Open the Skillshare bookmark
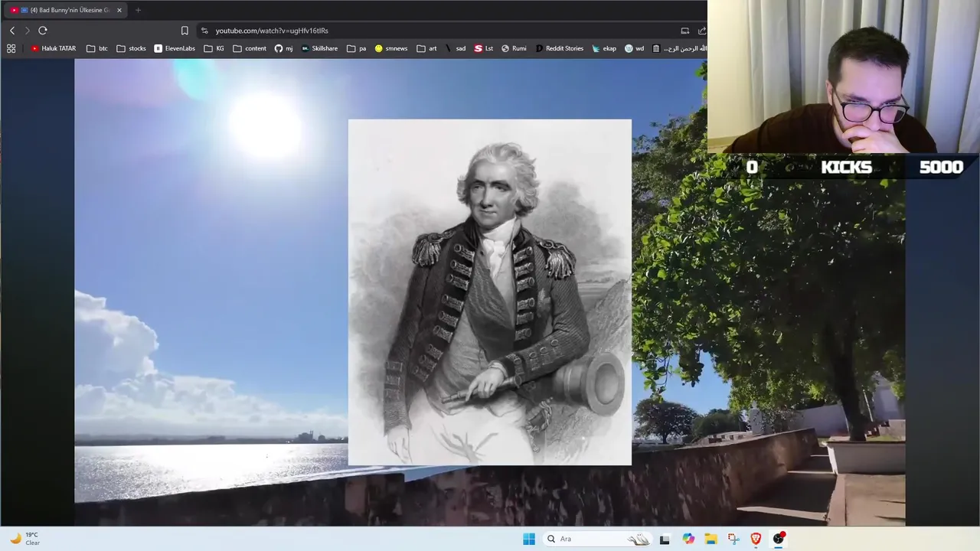The width and height of the screenshot is (980, 551). [319, 48]
